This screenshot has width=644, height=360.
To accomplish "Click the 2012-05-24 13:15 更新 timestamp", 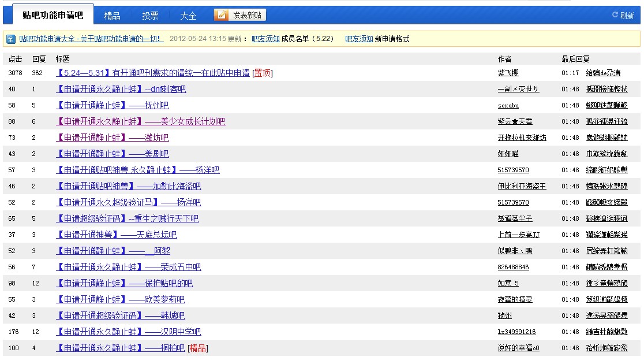I will [x=206, y=39].
